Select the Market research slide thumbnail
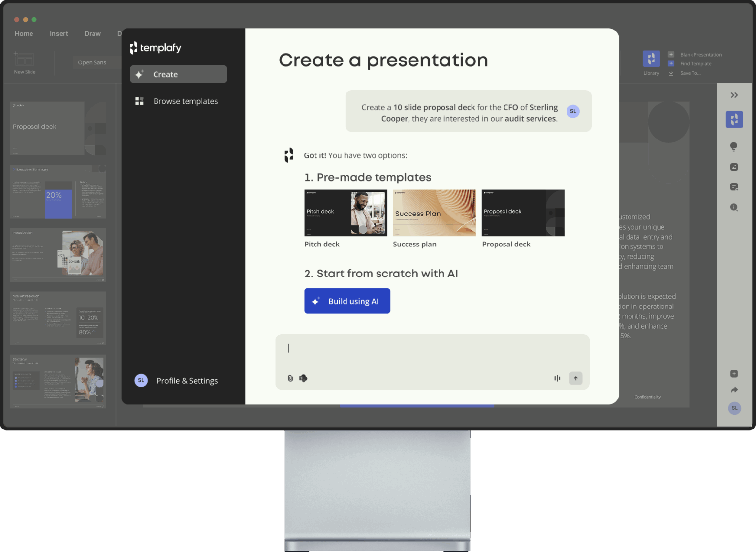The image size is (756, 552). (x=58, y=318)
